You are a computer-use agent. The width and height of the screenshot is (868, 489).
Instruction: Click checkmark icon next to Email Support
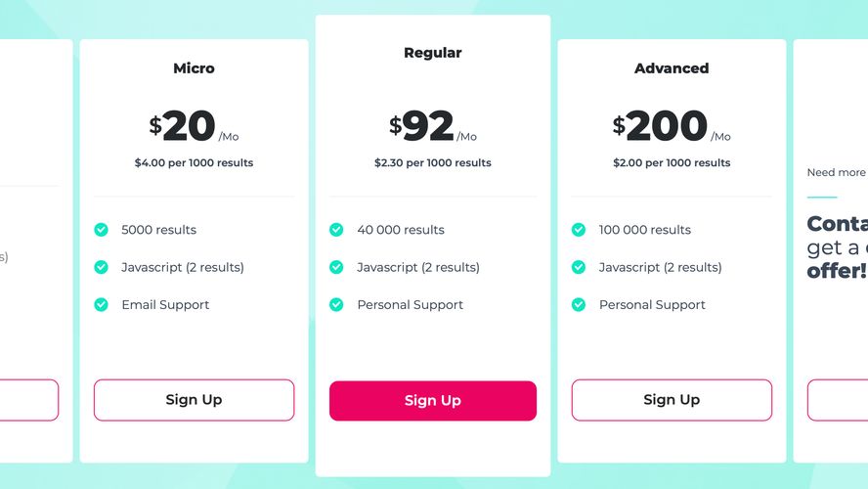(101, 304)
